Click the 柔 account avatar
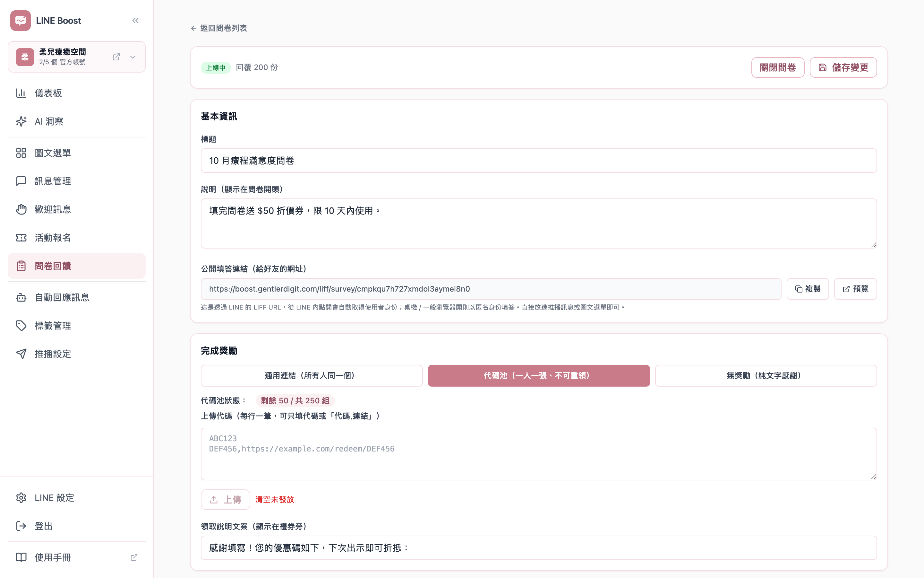The width and height of the screenshot is (924, 578). pyautogui.click(x=25, y=57)
